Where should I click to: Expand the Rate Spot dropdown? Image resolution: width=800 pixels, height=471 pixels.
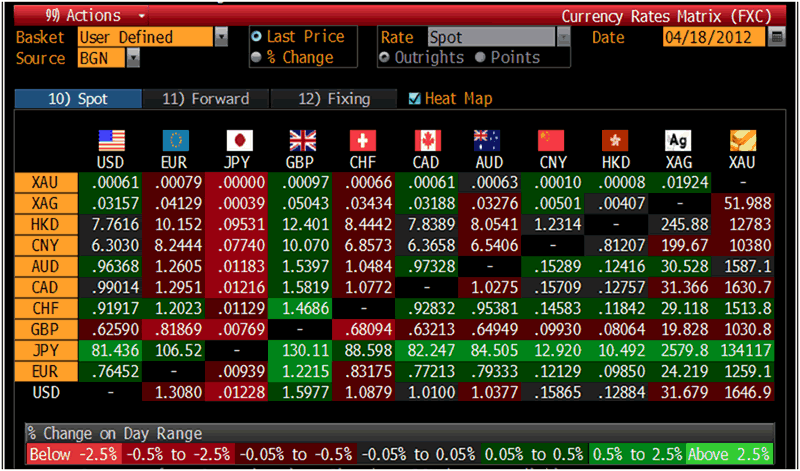[x=563, y=37]
